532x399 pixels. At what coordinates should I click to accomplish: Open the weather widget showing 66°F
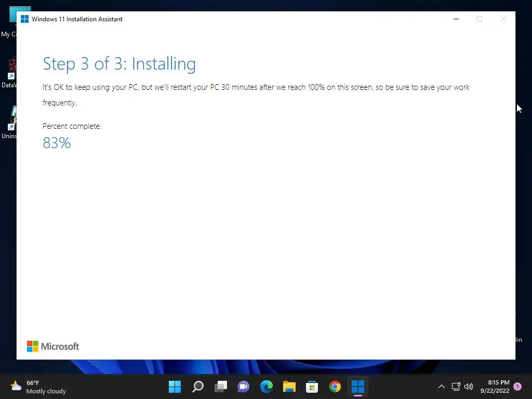point(38,387)
